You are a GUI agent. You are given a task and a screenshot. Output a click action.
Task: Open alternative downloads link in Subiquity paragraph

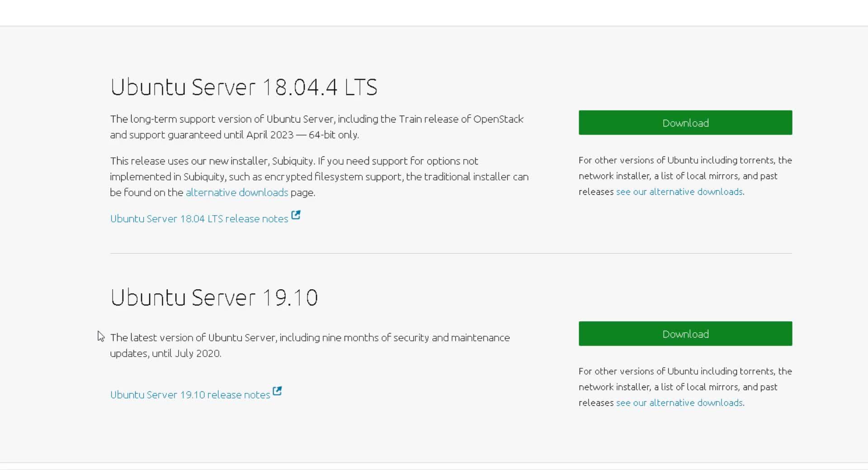pos(236,193)
